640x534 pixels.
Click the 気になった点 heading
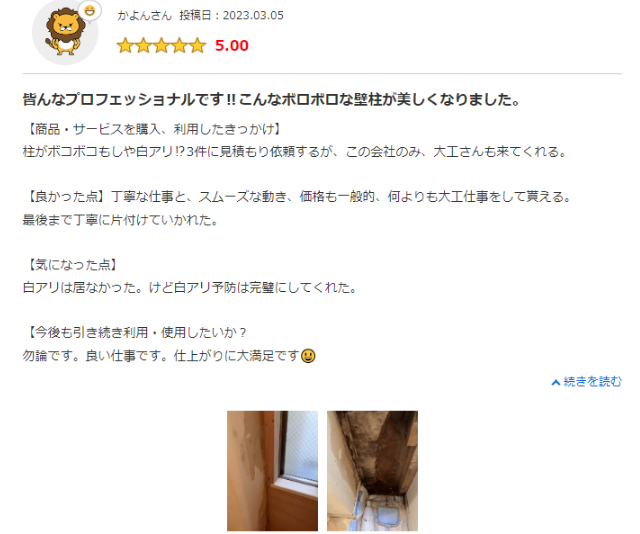click(x=73, y=265)
